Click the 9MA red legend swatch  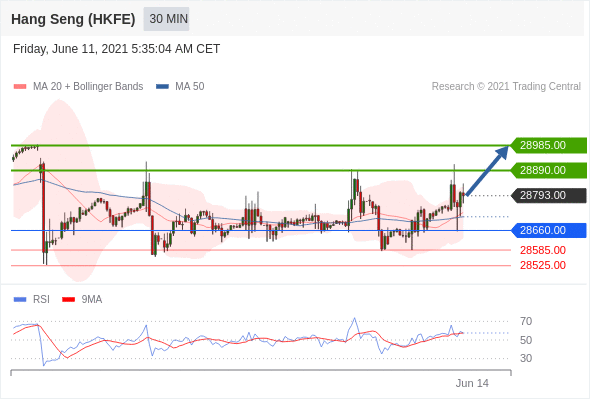pos(68,300)
